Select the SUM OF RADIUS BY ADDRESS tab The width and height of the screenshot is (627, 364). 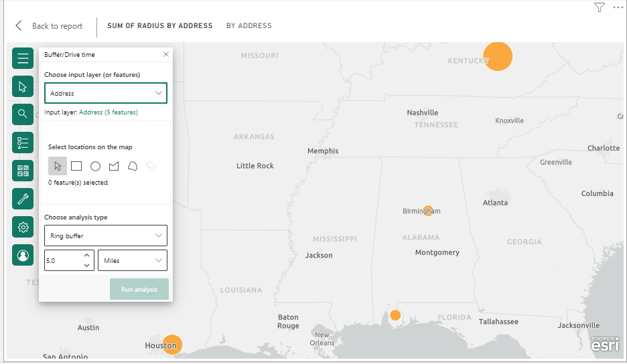coord(160,25)
